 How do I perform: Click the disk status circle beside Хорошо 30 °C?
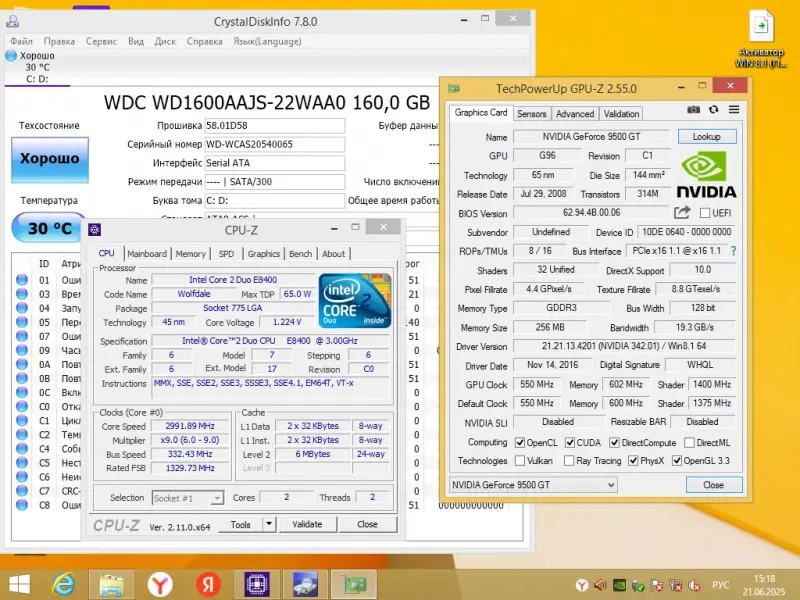(11, 56)
